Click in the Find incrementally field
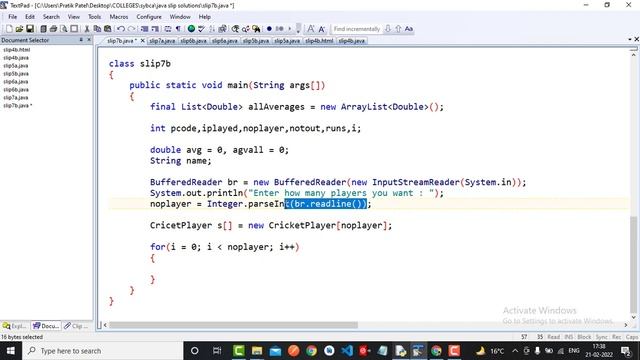Viewport: 640px width, 360px height. pos(357,29)
